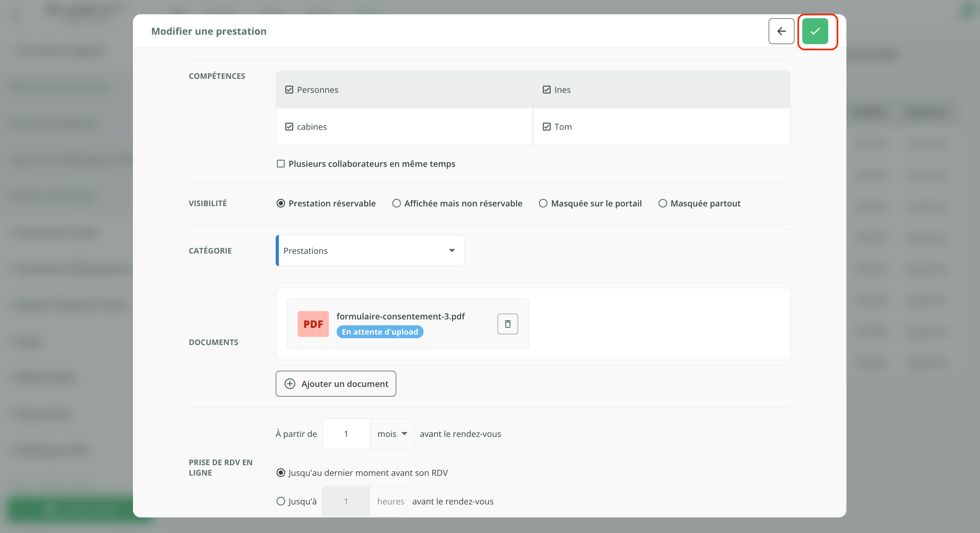Select Jusqu'à hours before appointment option

click(281, 502)
